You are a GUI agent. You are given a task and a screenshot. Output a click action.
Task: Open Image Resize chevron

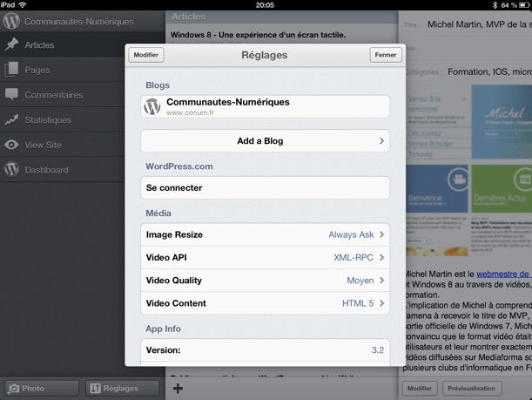[381, 234]
